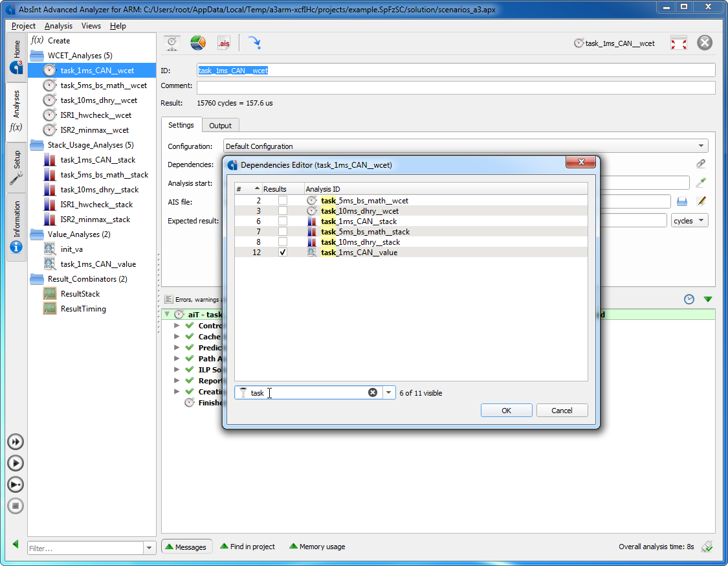This screenshot has width=728, height=566.
Task: Check Results box for task_5ms_bs_math__wcet
Action: 282,200
